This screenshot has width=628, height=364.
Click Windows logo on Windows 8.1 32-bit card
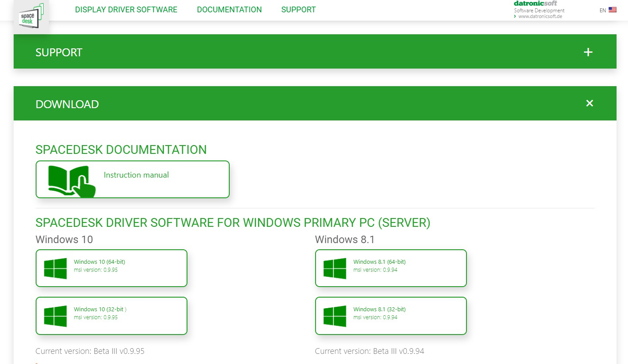coord(335,316)
